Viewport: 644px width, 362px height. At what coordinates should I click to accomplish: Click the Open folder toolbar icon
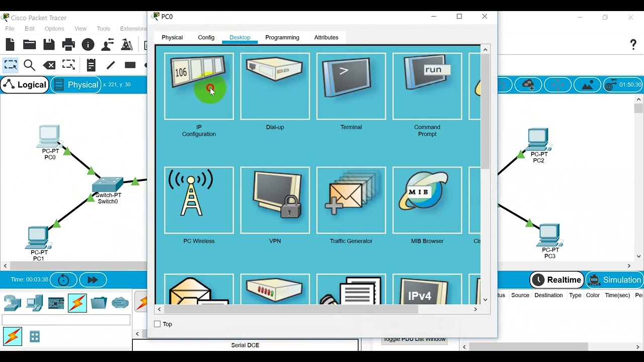[30, 45]
